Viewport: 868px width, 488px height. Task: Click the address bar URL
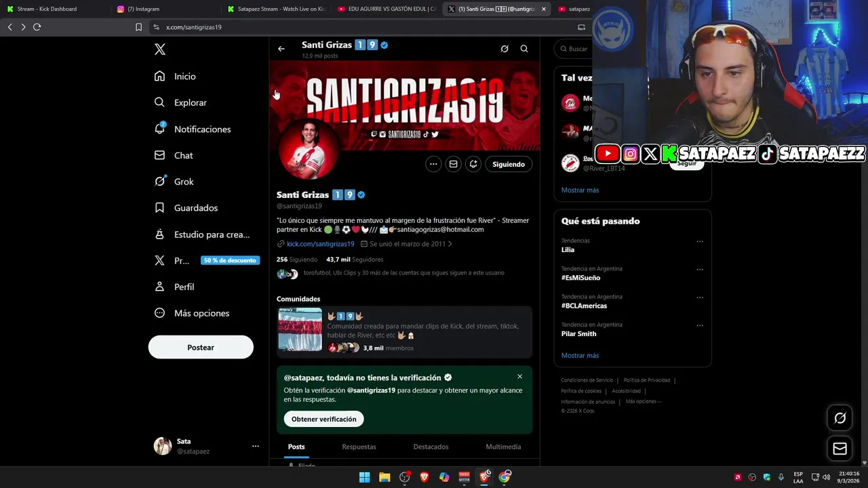pyautogui.click(x=194, y=27)
